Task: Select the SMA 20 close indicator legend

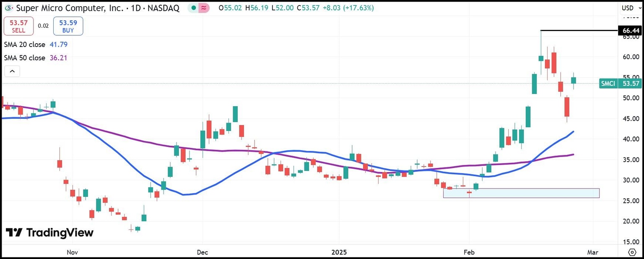Action: [x=36, y=44]
